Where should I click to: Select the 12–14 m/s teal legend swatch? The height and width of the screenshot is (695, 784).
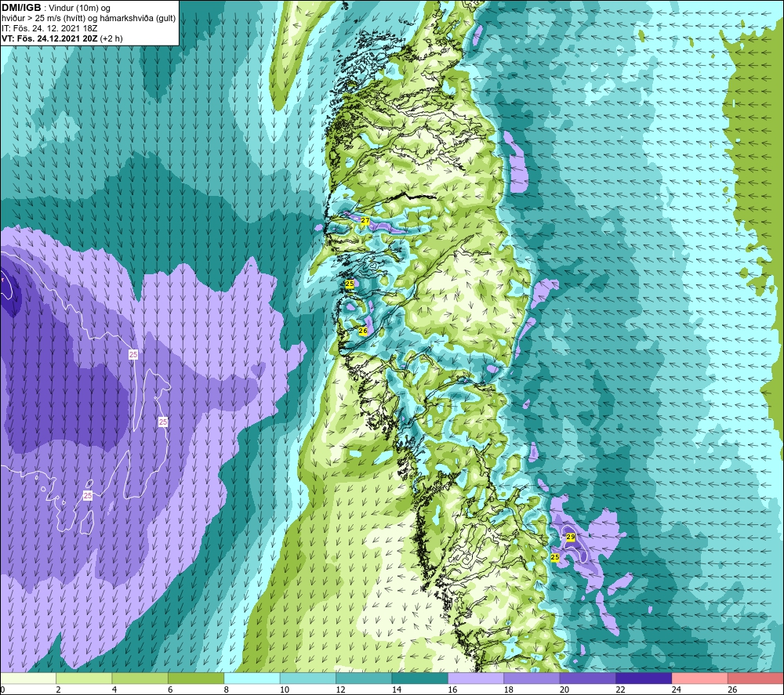[364, 679]
